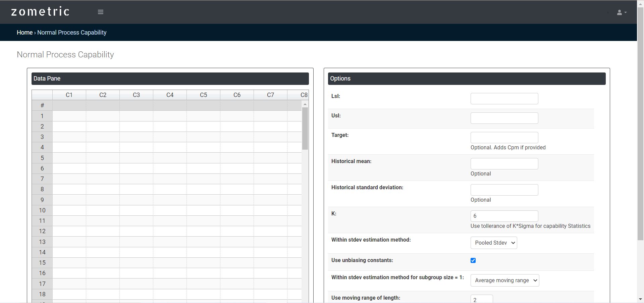Select column header C1

click(x=69, y=95)
